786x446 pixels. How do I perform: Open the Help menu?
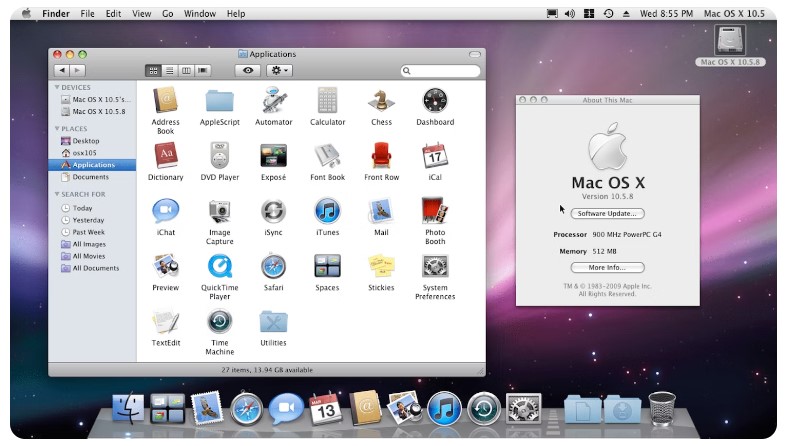coord(236,14)
